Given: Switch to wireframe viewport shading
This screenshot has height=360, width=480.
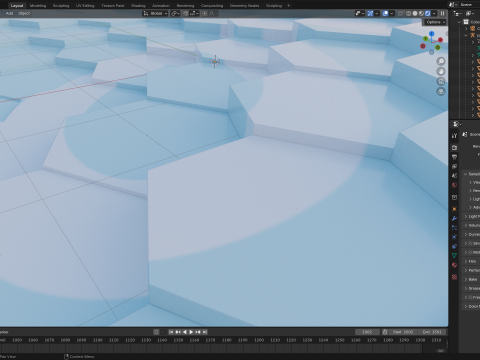Looking at the screenshot, I should tap(408, 13).
